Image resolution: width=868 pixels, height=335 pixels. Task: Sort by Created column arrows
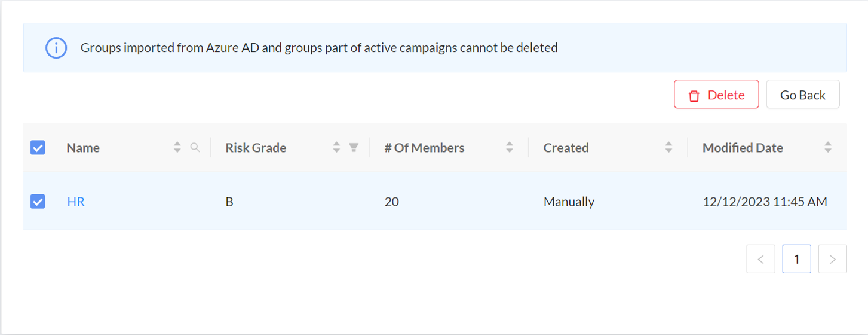tap(668, 147)
